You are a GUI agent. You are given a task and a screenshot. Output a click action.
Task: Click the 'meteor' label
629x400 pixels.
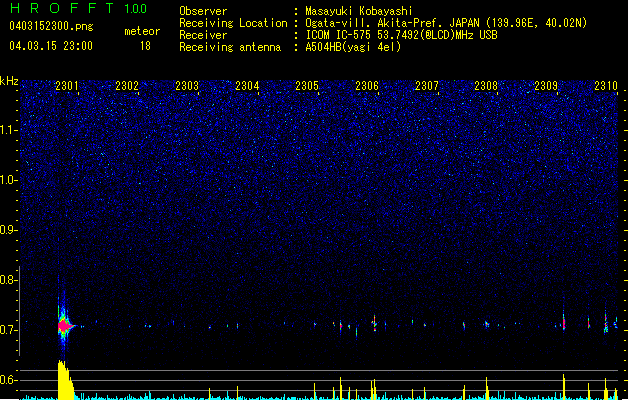[142, 31]
